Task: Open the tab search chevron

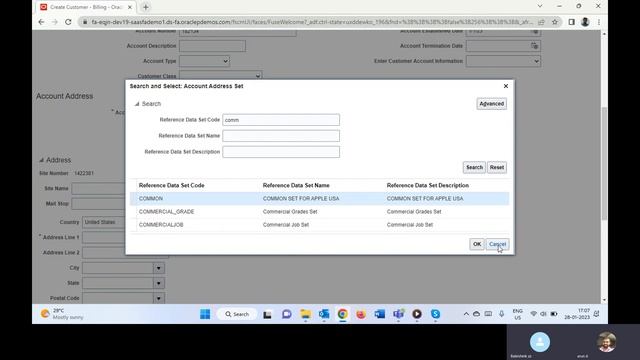Action: tap(540, 6)
